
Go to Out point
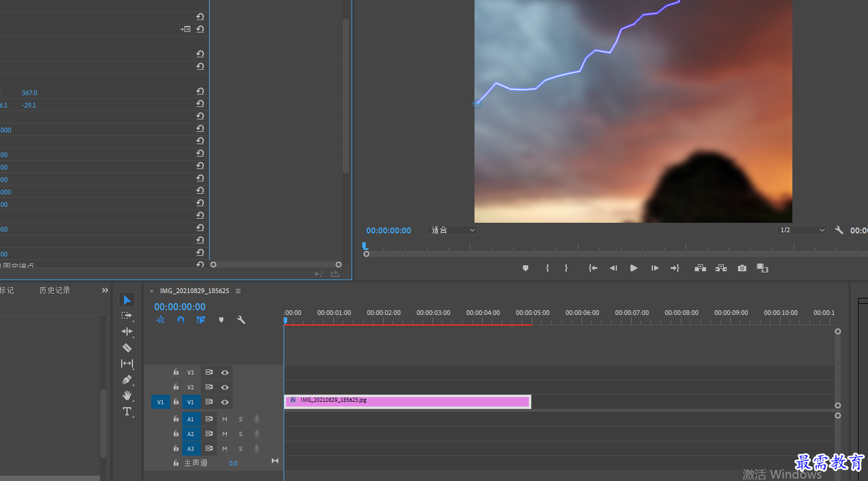(675, 268)
